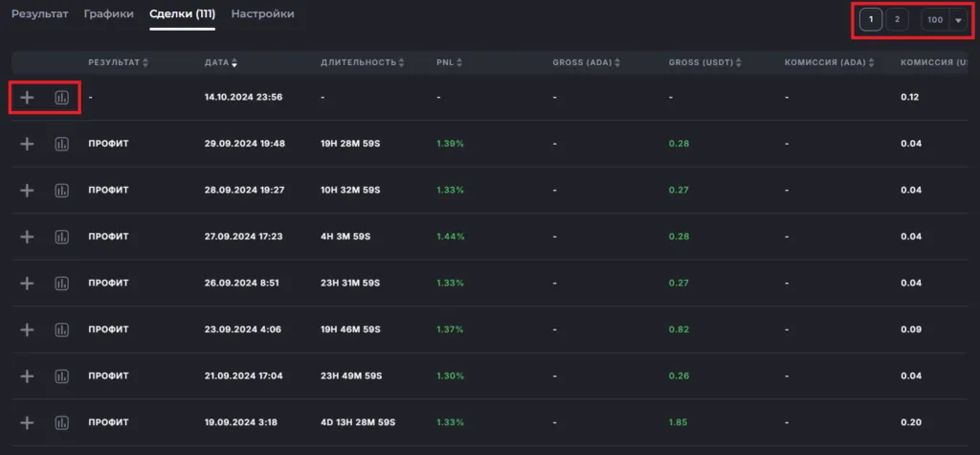Open chart icon for 19.09.2024 3:18 trade

tap(62, 422)
